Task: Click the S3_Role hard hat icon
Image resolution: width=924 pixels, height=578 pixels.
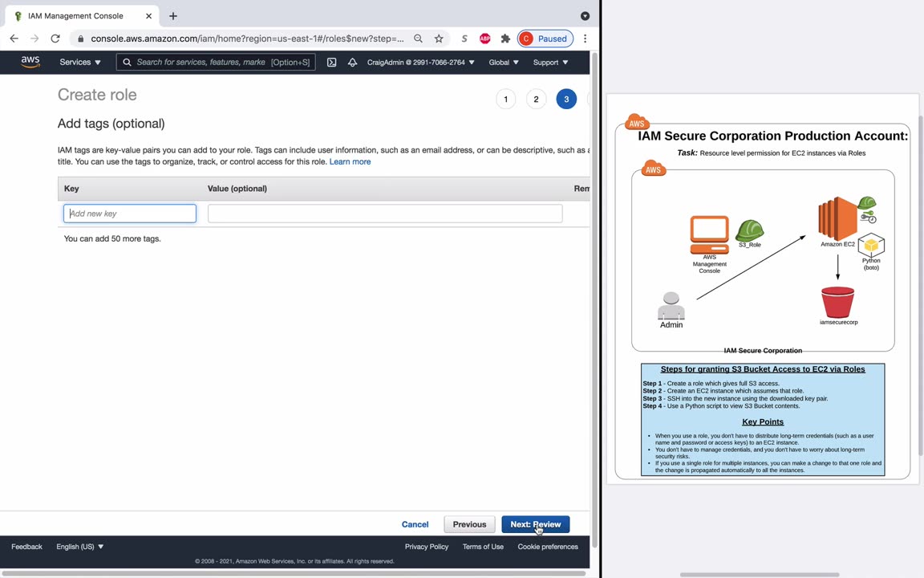Action: click(750, 230)
